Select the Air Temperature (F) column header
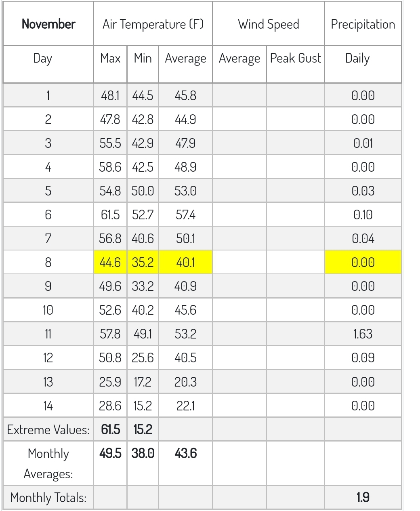 coord(153,24)
